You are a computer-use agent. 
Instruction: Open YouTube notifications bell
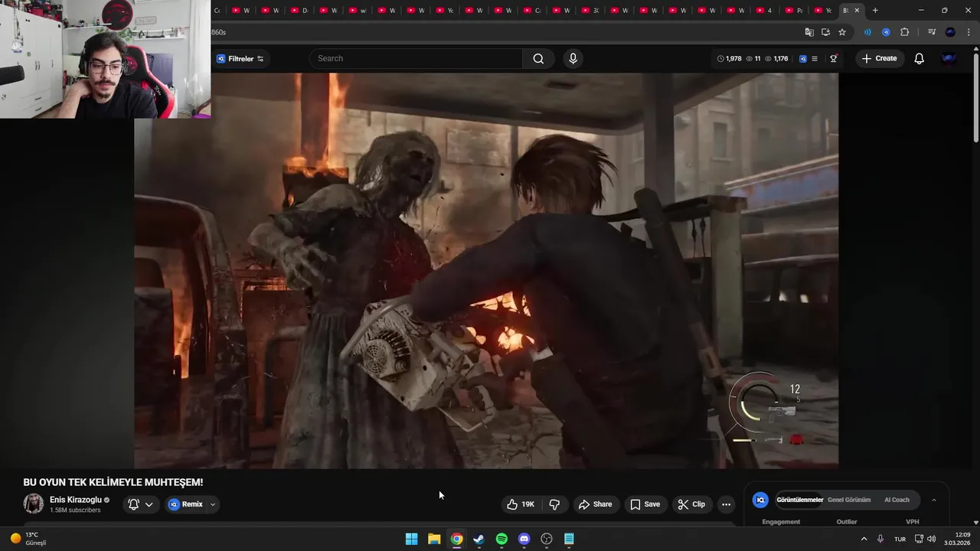click(920, 59)
